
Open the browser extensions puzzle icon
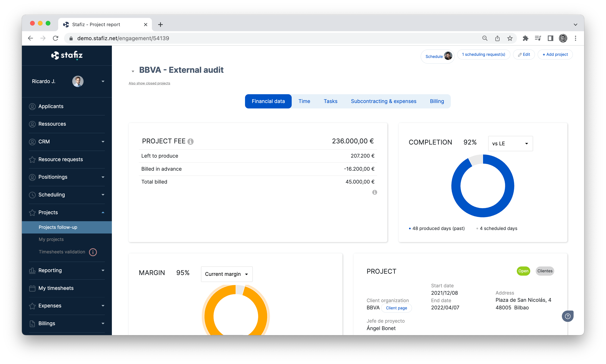click(525, 38)
